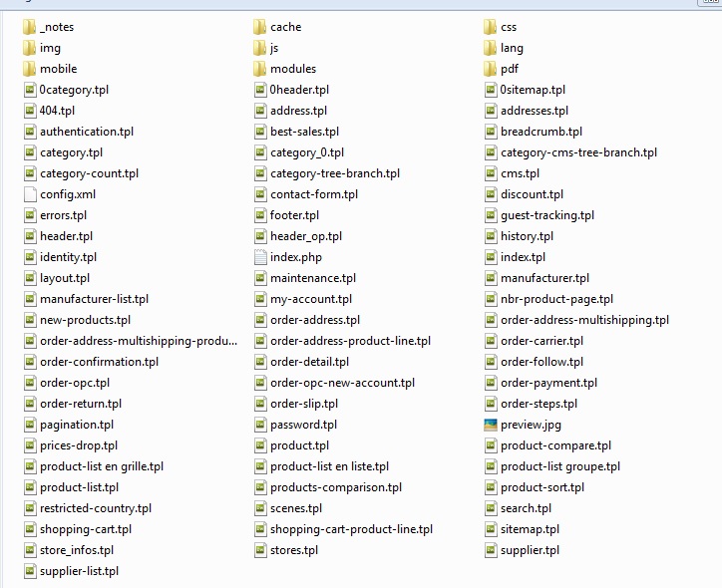Select the img folder icon
The width and height of the screenshot is (722, 588).
pyautogui.click(x=30, y=48)
